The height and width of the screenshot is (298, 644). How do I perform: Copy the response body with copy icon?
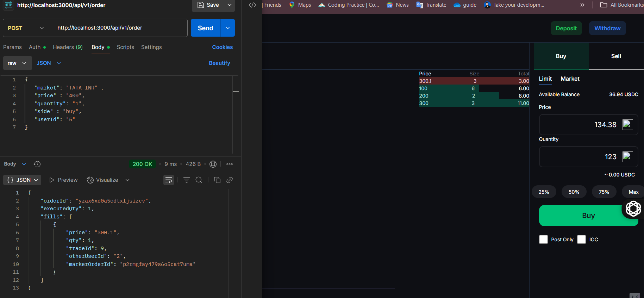coord(217,180)
